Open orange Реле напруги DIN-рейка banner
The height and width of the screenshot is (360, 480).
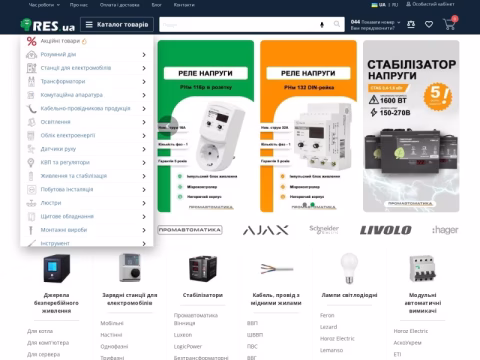[308, 126]
